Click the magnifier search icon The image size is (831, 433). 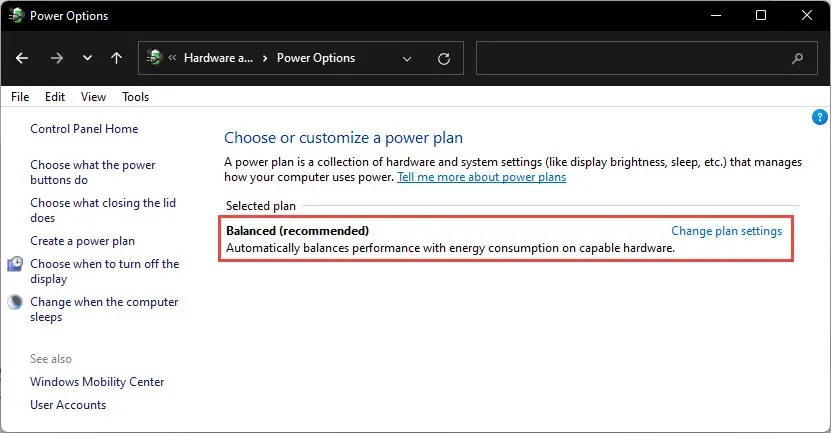tap(797, 58)
